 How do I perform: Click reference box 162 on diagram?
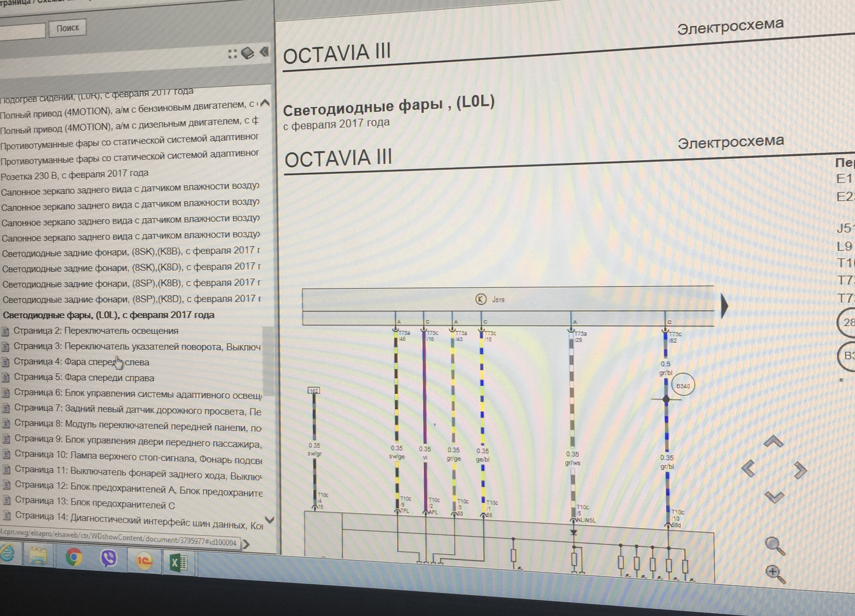click(314, 391)
